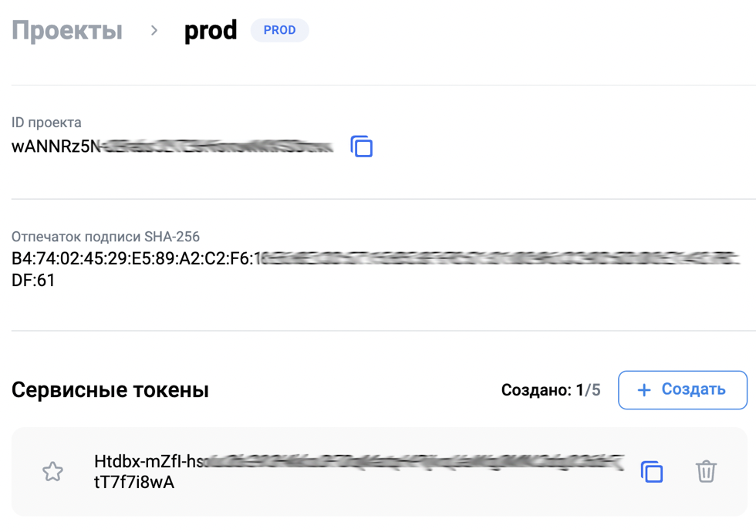756x532 pixels.
Task: Click the plus sign in Создать button
Action: pos(644,390)
